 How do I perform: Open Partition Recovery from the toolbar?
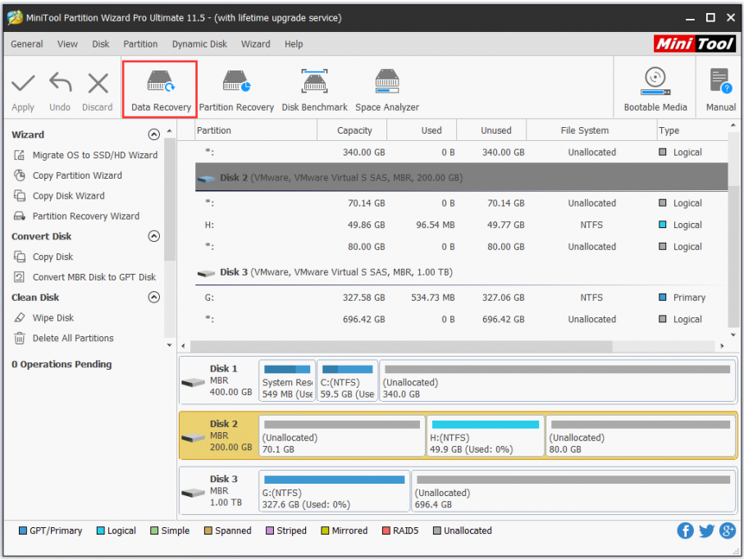coord(236,90)
